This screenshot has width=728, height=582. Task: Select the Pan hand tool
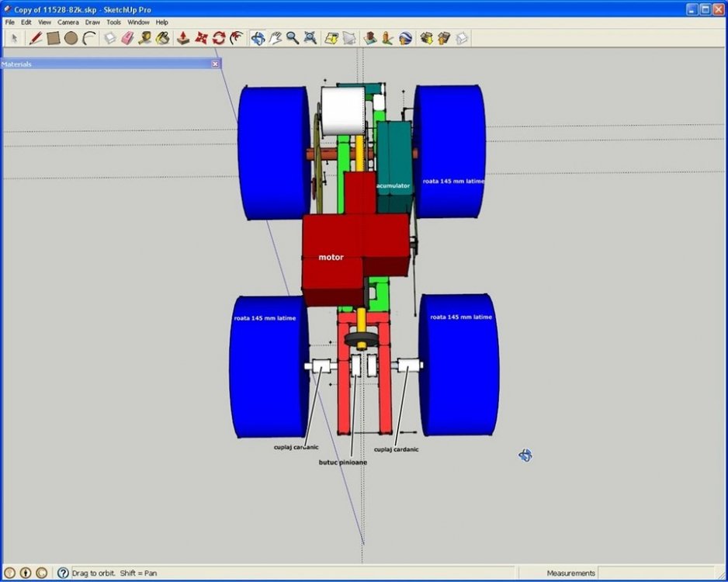(276, 38)
